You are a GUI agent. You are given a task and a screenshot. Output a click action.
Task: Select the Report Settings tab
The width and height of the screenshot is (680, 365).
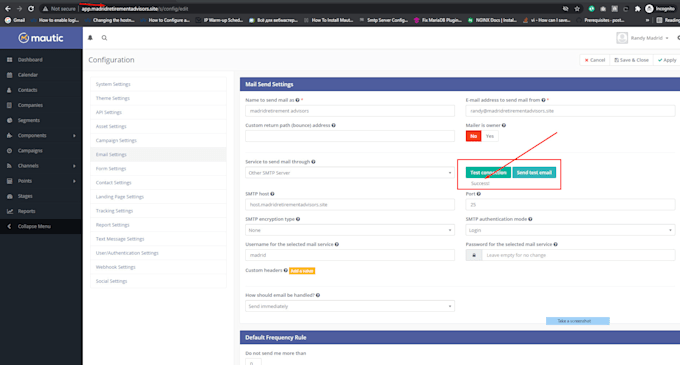pos(158,225)
